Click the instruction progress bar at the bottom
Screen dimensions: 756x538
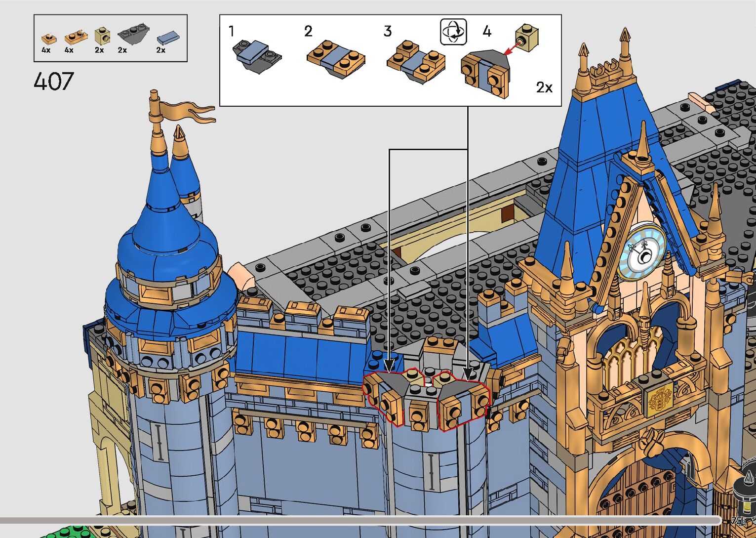click(x=360, y=520)
